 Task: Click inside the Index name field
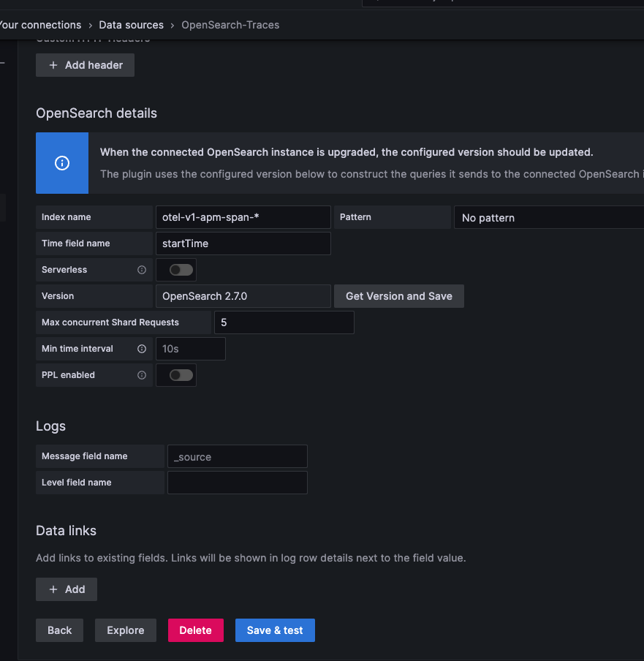tap(243, 217)
